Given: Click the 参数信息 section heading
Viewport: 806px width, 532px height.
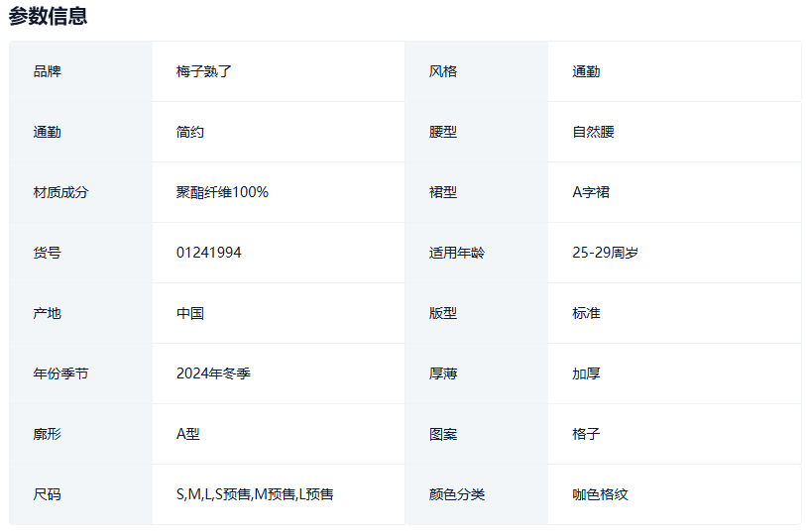Looking at the screenshot, I should (x=48, y=16).
